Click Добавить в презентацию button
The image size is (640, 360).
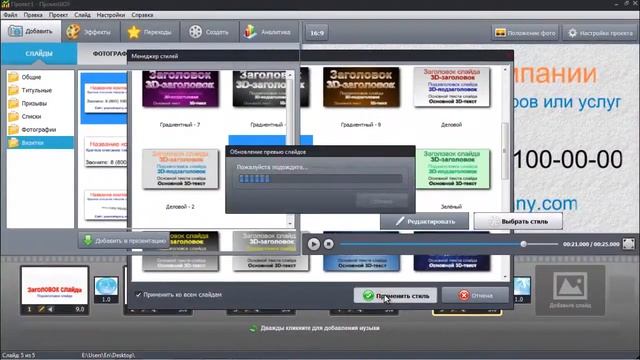(124, 241)
